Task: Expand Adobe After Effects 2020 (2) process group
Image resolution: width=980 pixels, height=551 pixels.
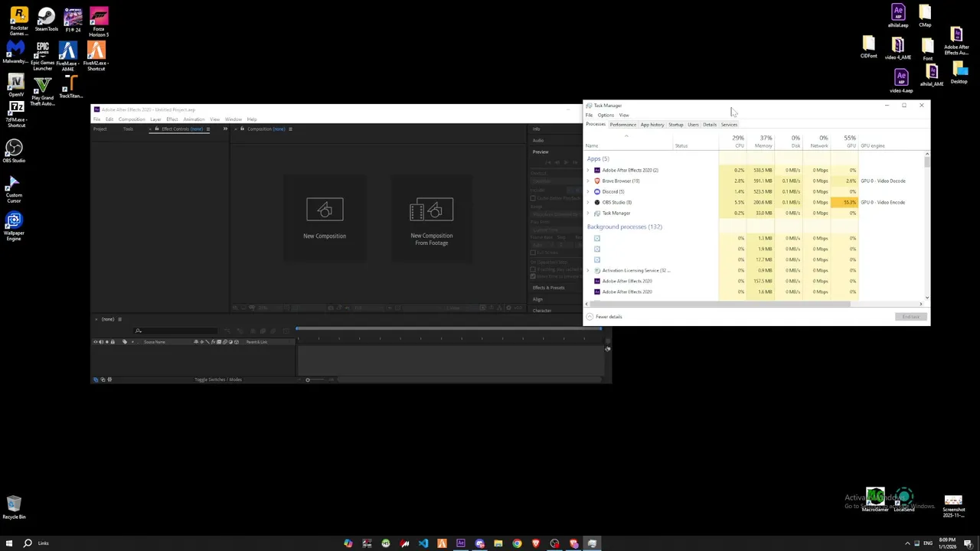Action: click(x=589, y=170)
